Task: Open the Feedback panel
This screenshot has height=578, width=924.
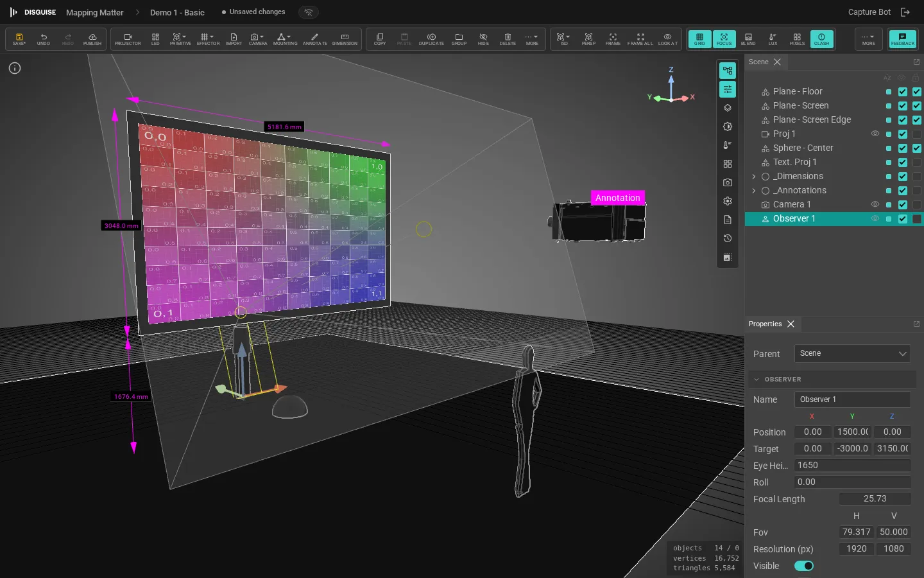Action: pyautogui.click(x=902, y=39)
